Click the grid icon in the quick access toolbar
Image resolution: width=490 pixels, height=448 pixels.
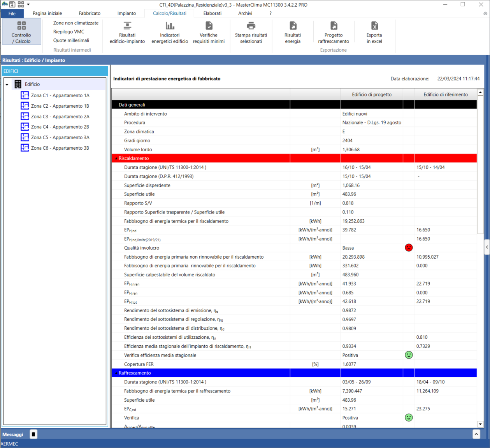click(21, 4)
